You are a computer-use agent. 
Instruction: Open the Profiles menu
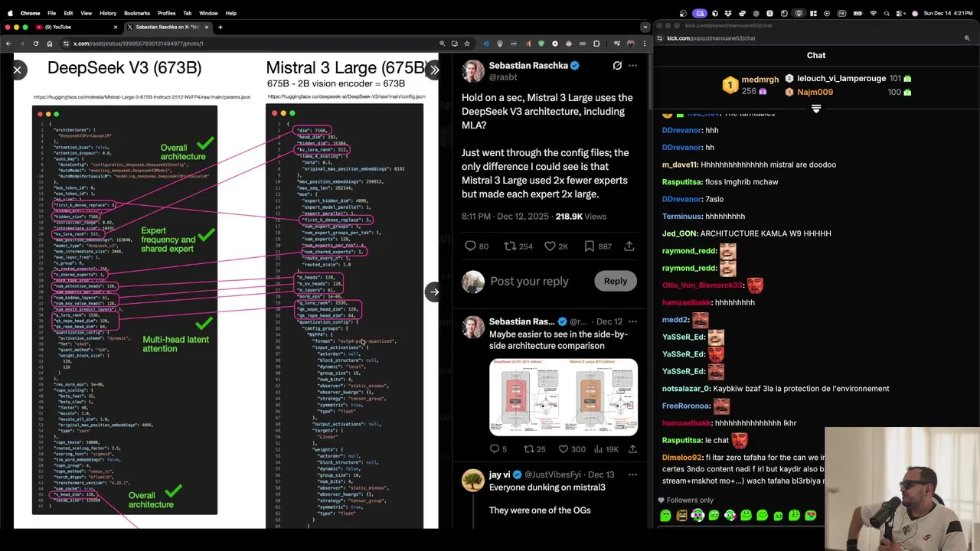(x=167, y=13)
